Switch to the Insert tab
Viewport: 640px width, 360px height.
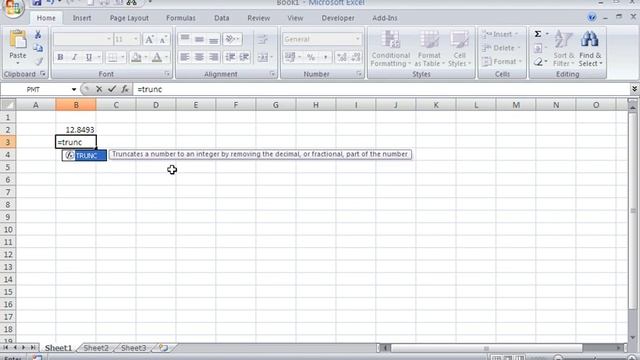tap(82, 18)
